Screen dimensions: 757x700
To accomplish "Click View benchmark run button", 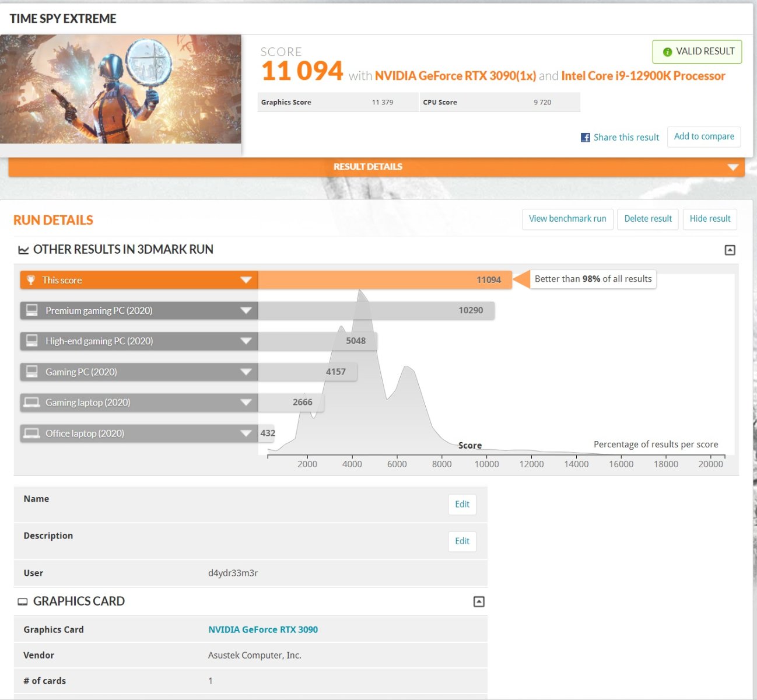I will (x=567, y=219).
